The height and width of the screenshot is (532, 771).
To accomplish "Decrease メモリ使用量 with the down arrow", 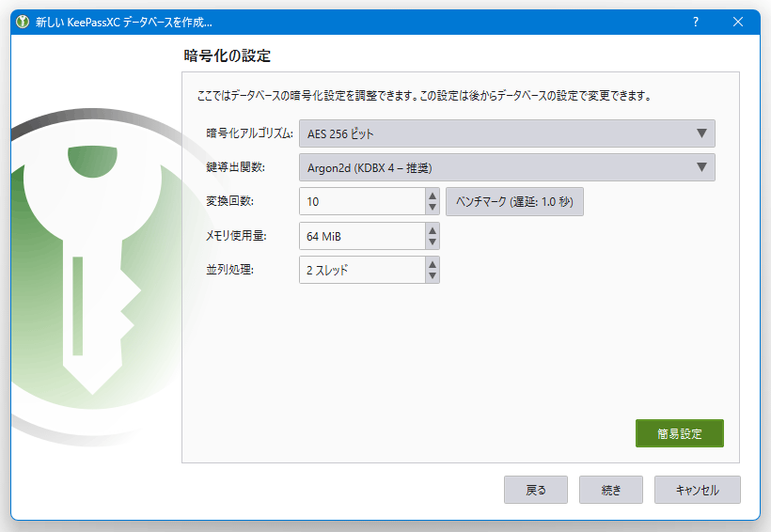I will coord(433,242).
